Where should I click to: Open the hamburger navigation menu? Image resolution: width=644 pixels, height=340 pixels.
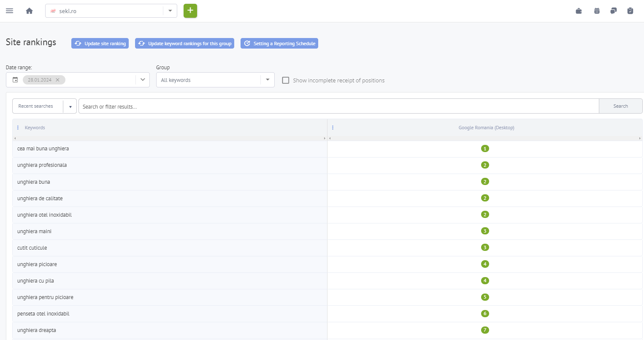tap(9, 11)
